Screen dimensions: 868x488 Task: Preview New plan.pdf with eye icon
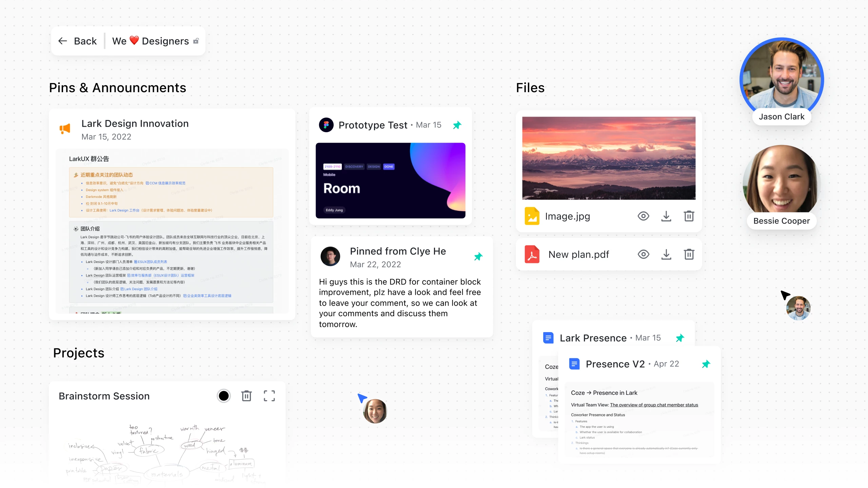click(643, 254)
